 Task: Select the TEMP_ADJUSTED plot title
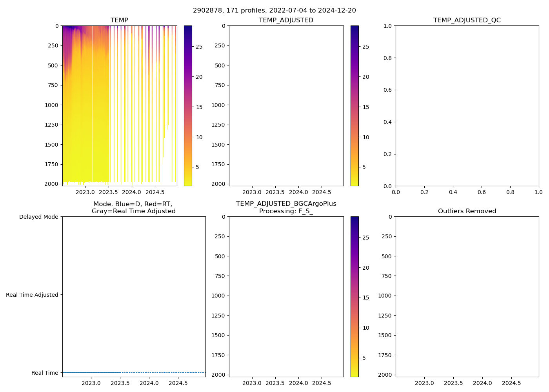tap(286, 20)
